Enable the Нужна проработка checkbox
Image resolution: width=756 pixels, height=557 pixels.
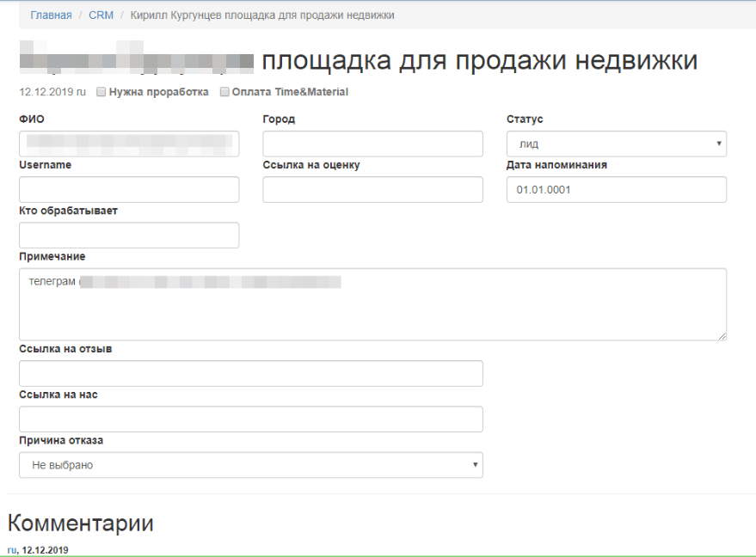(x=101, y=92)
